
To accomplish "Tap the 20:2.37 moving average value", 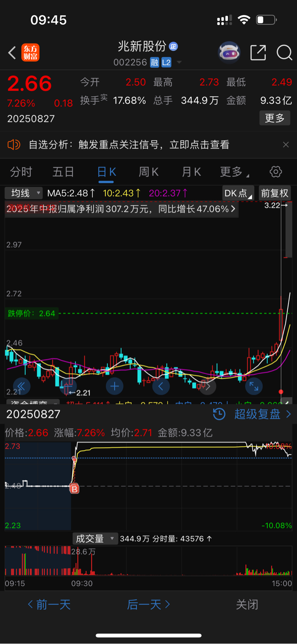I will [168, 193].
